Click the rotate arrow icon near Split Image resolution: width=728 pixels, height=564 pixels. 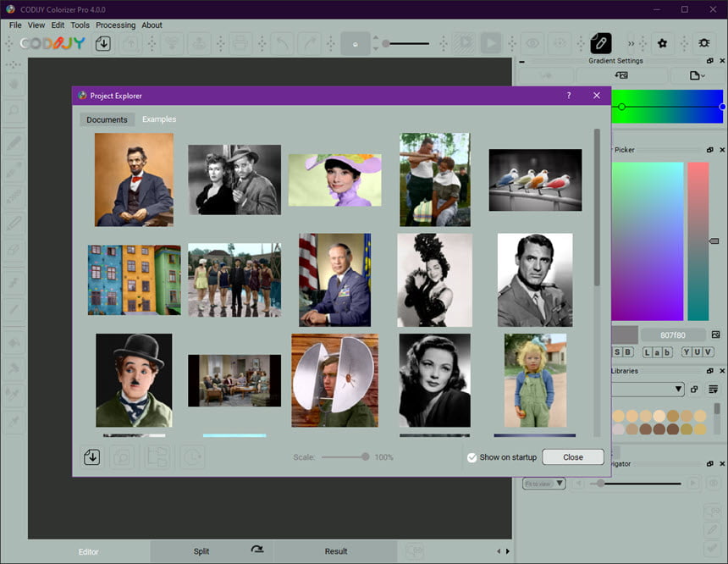click(256, 550)
